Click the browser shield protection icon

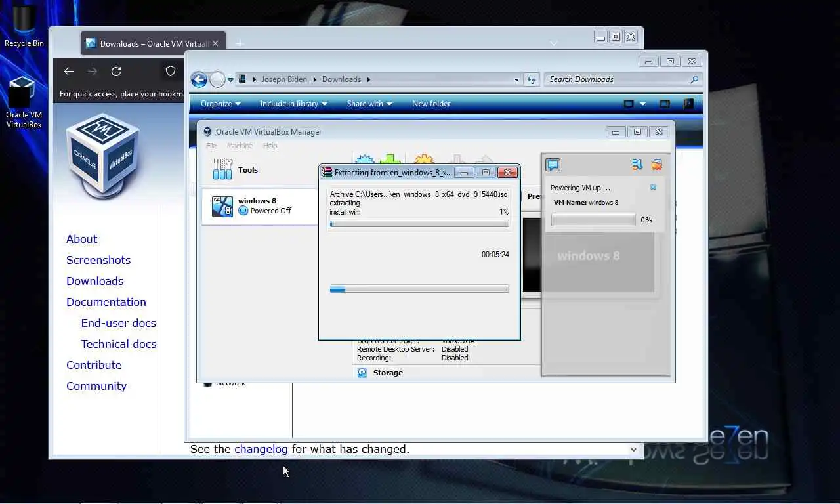click(171, 71)
